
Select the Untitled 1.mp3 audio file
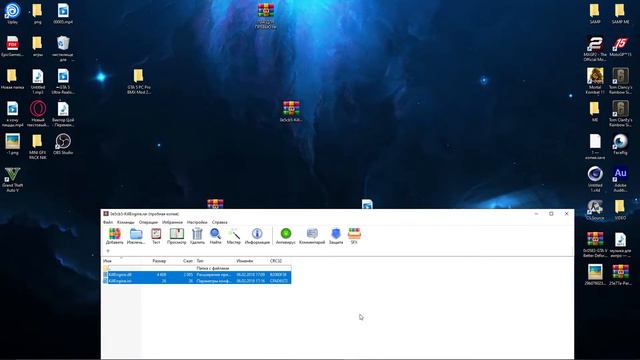click(x=38, y=81)
